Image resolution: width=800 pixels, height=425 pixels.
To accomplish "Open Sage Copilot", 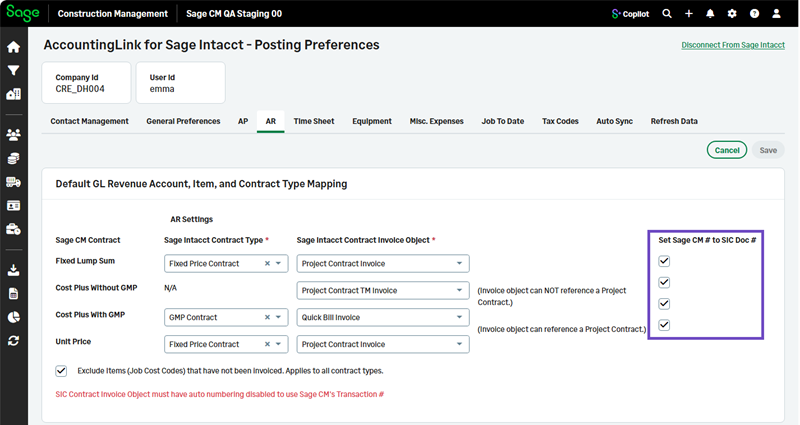I will point(631,14).
